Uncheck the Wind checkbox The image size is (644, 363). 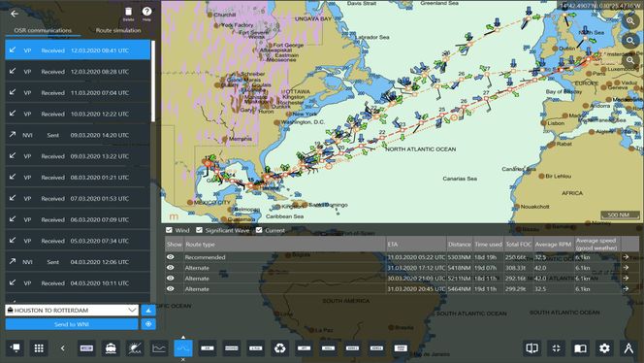169,230
